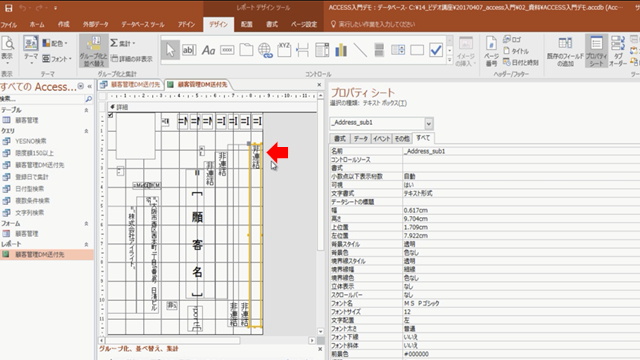Open the Property Sheet ribbon button
This screenshot has height=360, width=640.
[x=596, y=51]
